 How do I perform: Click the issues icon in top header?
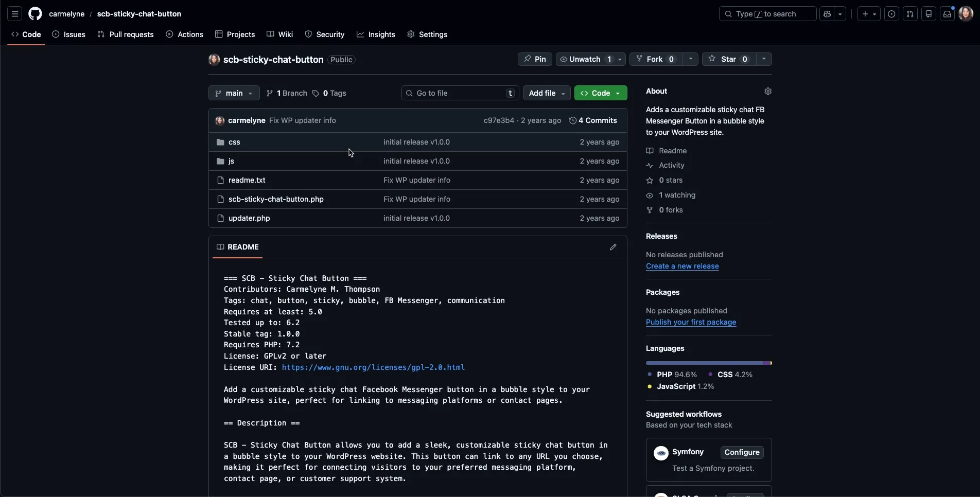[x=891, y=14]
